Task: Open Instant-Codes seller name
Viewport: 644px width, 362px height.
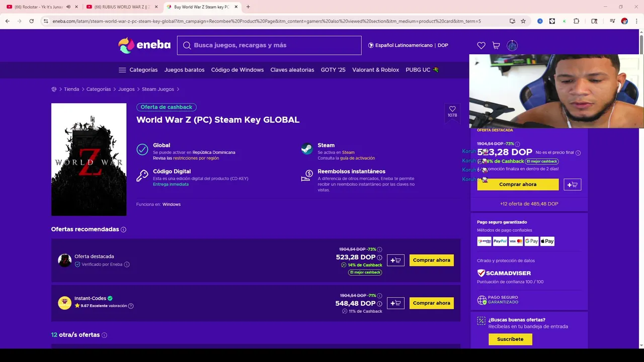Action: (x=90, y=298)
